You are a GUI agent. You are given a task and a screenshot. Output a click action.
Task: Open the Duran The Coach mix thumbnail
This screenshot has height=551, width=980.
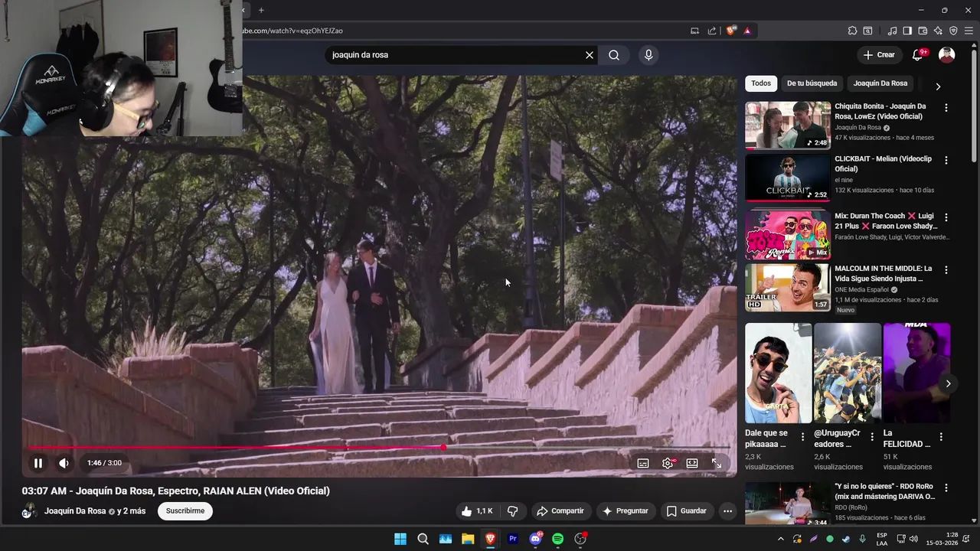[788, 235]
